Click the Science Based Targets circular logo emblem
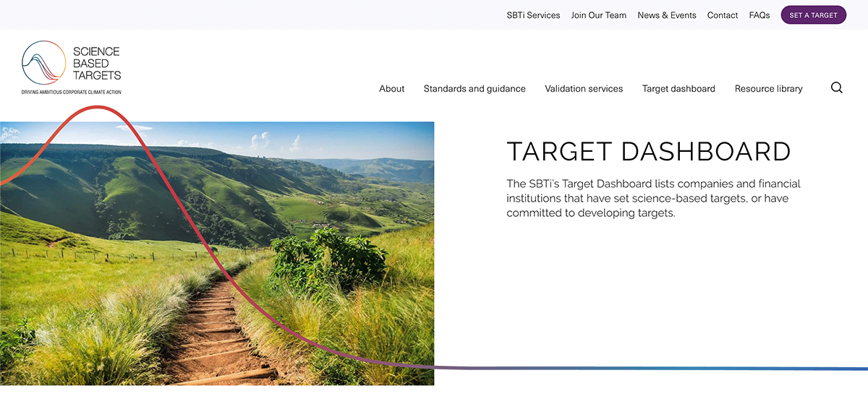 coord(45,64)
